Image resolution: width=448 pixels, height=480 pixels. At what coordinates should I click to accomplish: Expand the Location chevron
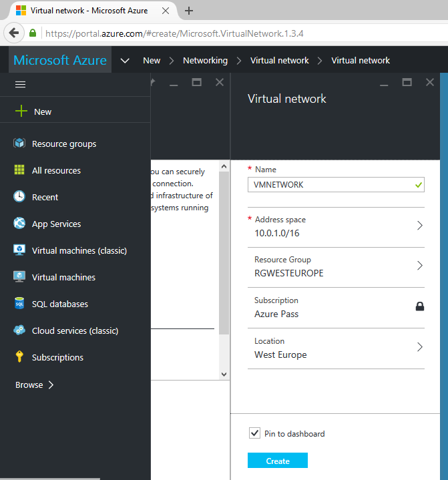click(420, 347)
